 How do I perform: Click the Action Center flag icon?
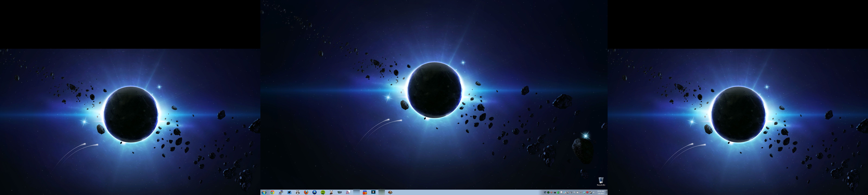574,192
